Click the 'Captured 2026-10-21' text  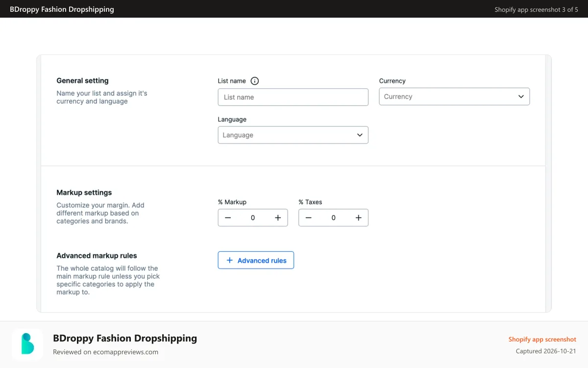[546, 351]
